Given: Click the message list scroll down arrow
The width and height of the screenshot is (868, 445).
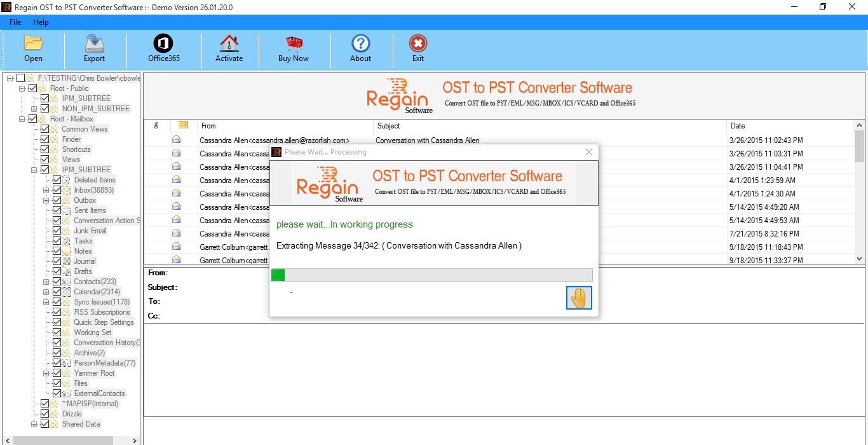Looking at the screenshot, I should [860, 259].
